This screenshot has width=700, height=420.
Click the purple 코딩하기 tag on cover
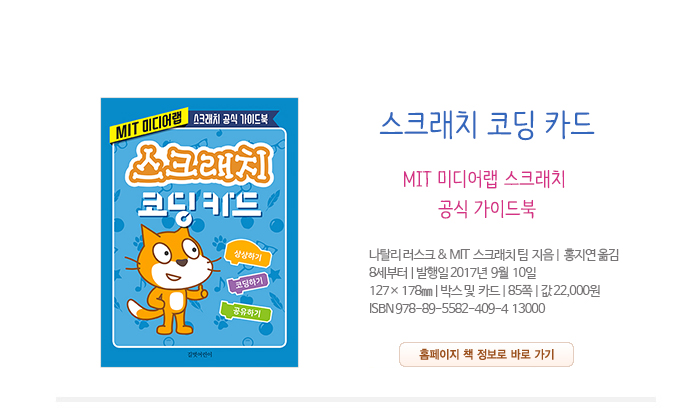(x=248, y=283)
